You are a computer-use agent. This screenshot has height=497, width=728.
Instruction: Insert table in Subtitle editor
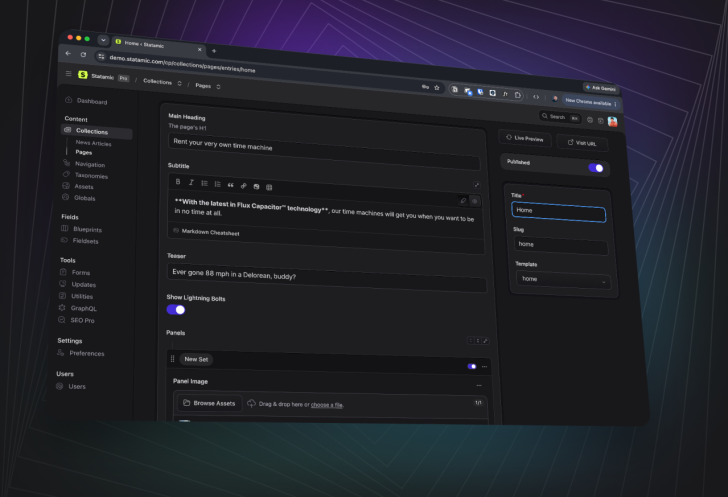tap(269, 187)
